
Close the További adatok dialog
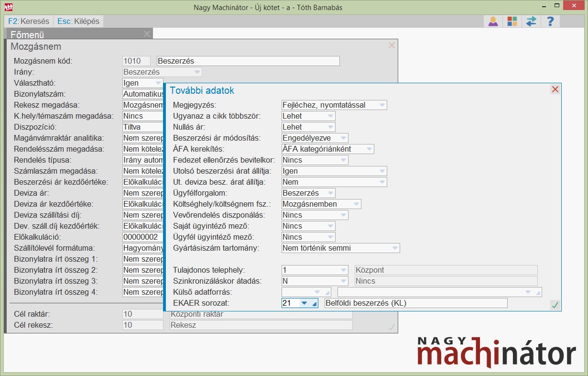coord(555,89)
